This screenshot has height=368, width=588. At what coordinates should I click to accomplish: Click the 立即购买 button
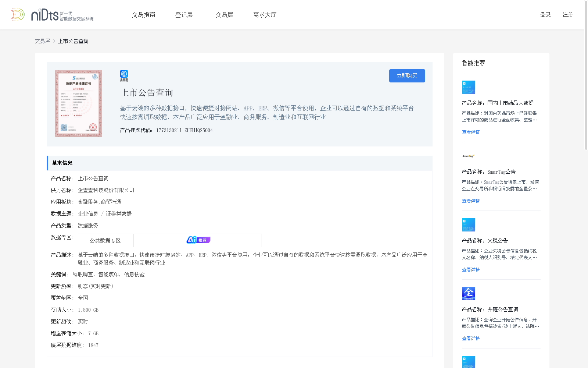[407, 76]
